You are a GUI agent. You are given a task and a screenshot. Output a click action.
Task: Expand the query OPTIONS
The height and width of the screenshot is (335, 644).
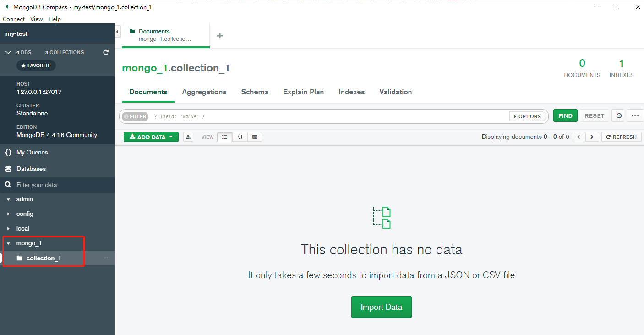(528, 116)
